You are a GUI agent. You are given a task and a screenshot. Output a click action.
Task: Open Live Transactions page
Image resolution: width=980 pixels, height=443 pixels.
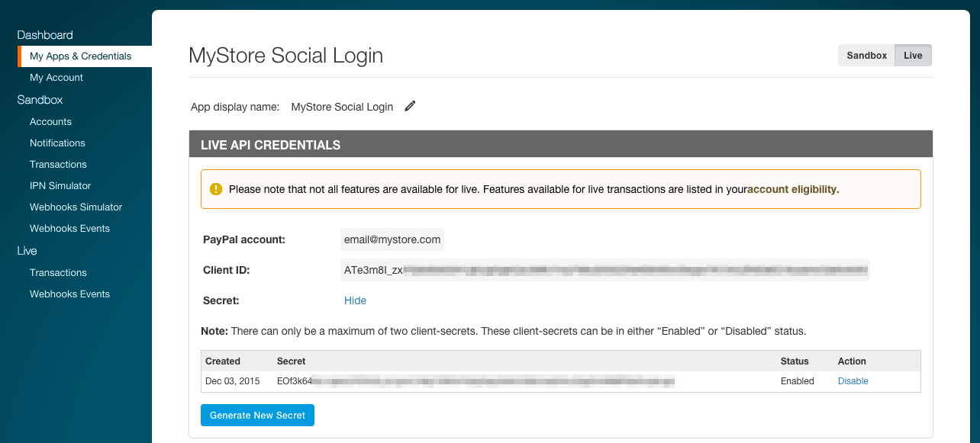(58, 273)
